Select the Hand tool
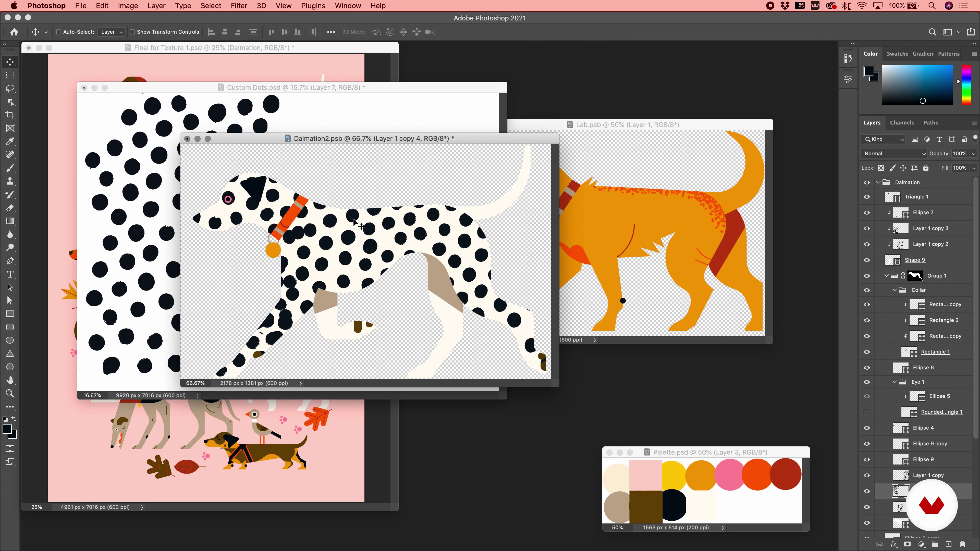980x551 pixels. point(10,380)
